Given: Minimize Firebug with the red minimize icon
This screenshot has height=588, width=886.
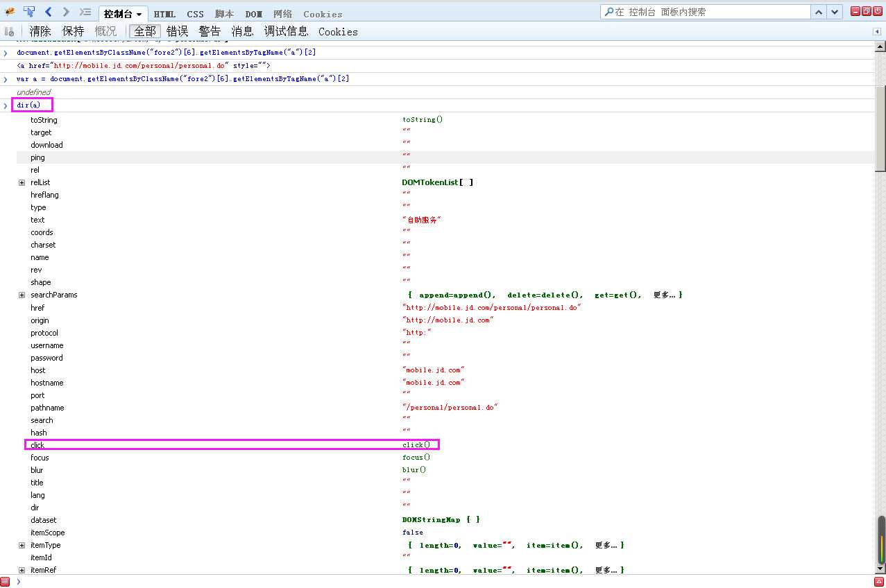Looking at the screenshot, I should 855,11.
